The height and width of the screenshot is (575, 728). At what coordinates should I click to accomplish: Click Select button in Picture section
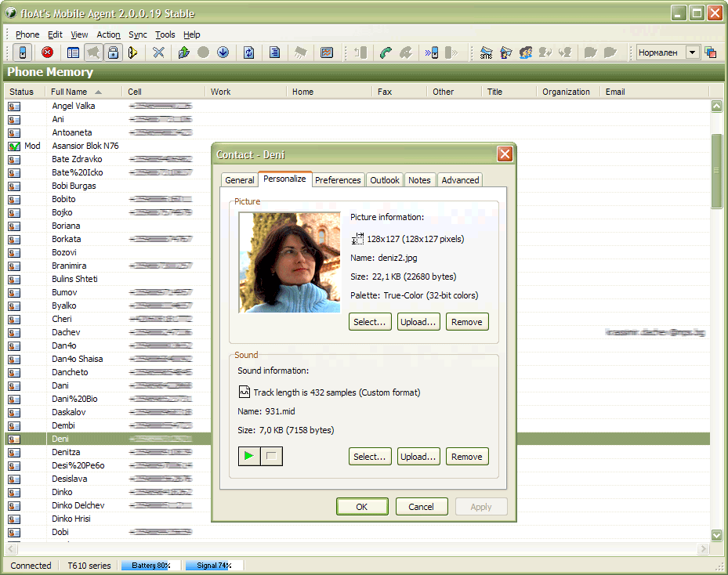(x=369, y=322)
